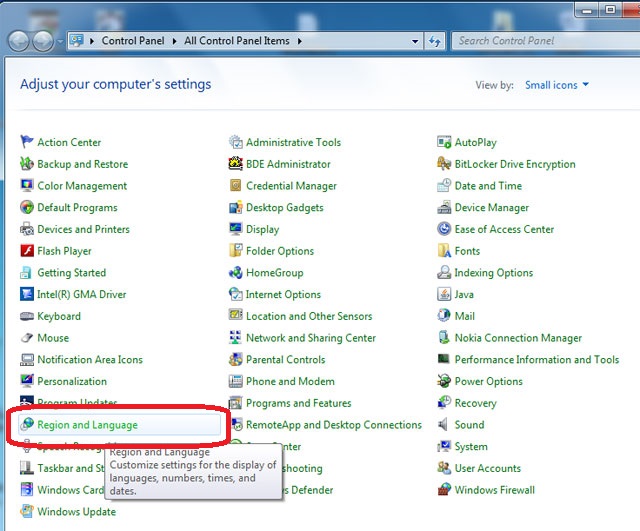The image size is (640, 531).
Task: Open the Date and Time link
Action: point(488,186)
